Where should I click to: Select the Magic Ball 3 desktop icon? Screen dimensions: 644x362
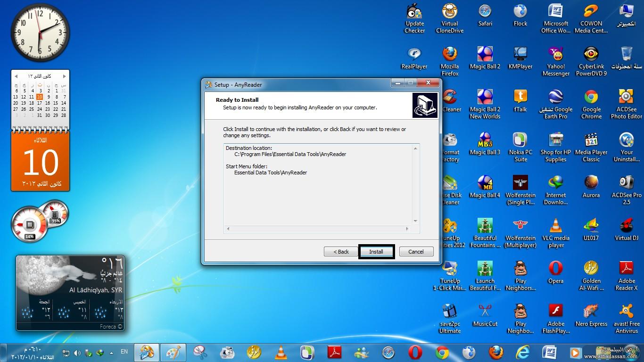coord(485,144)
